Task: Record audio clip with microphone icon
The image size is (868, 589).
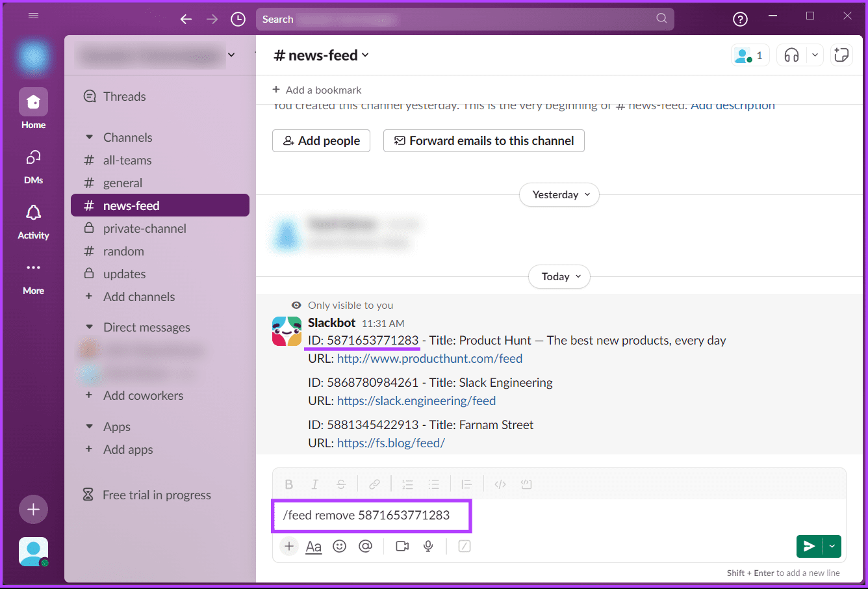Action: click(428, 546)
